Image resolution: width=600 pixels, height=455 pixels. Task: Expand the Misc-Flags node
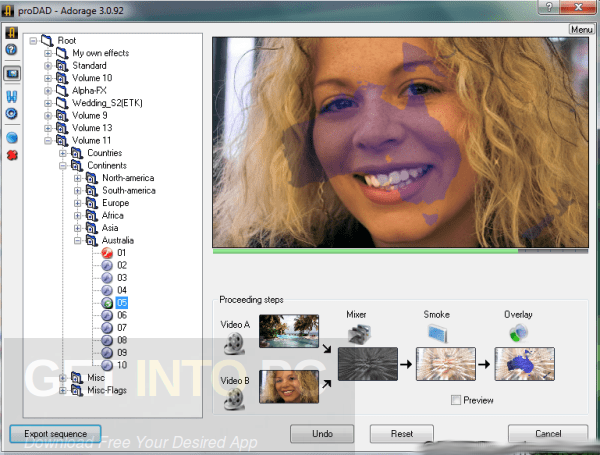(63, 390)
